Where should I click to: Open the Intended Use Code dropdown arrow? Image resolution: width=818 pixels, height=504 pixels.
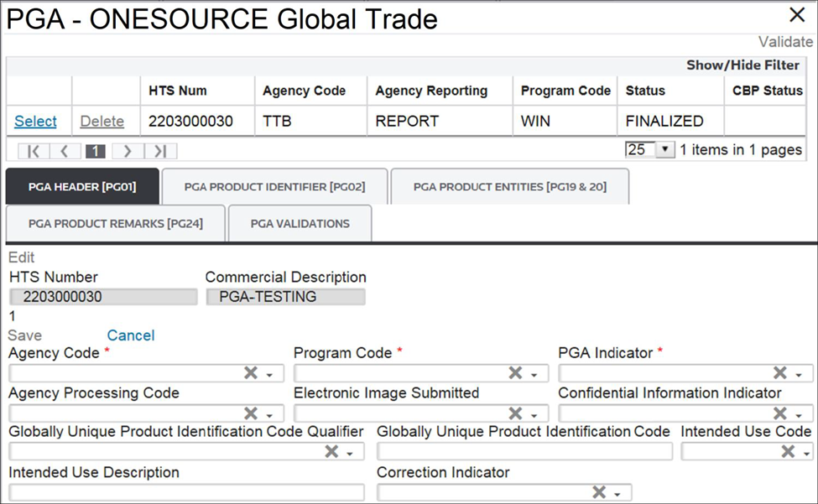(x=805, y=453)
